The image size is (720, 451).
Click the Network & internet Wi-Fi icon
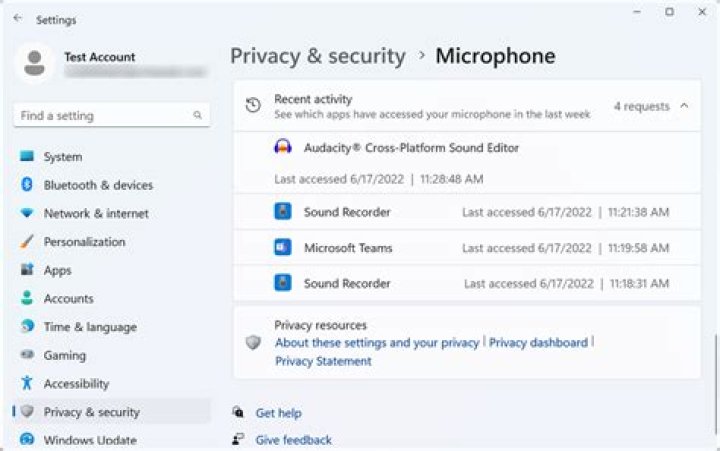(x=27, y=213)
